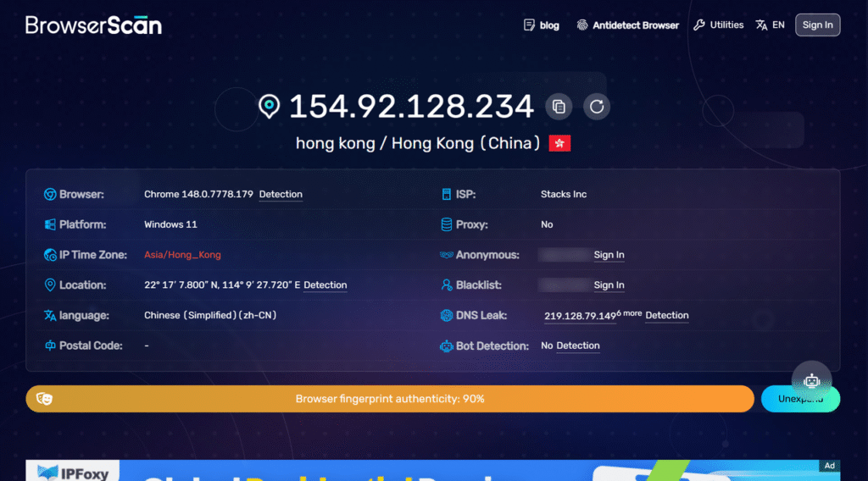Click the blog document icon

tap(529, 25)
